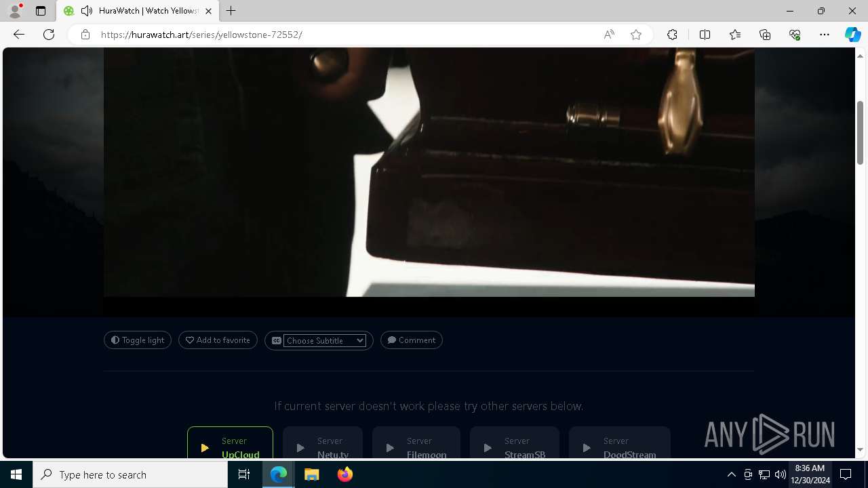Image resolution: width=868 pixels, height=488 pixels.
Task: Toggle light on the player
Action: point(138,340)
